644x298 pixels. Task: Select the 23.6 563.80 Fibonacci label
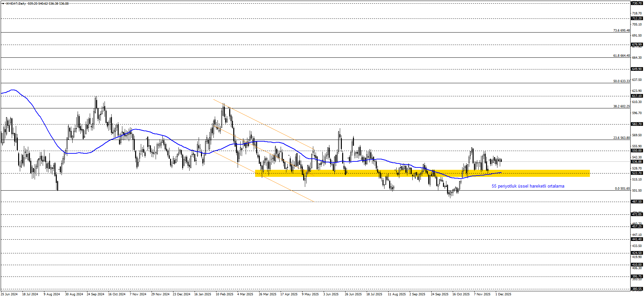click(x=621, y=138)
